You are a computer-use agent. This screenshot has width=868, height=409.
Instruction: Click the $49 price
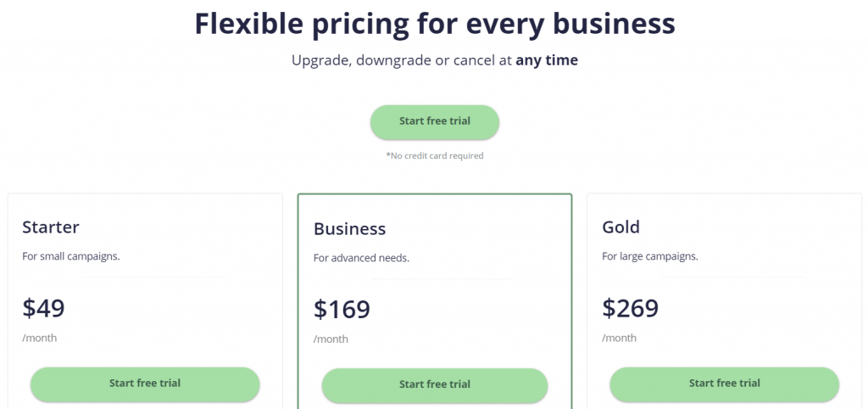point(43,307)
